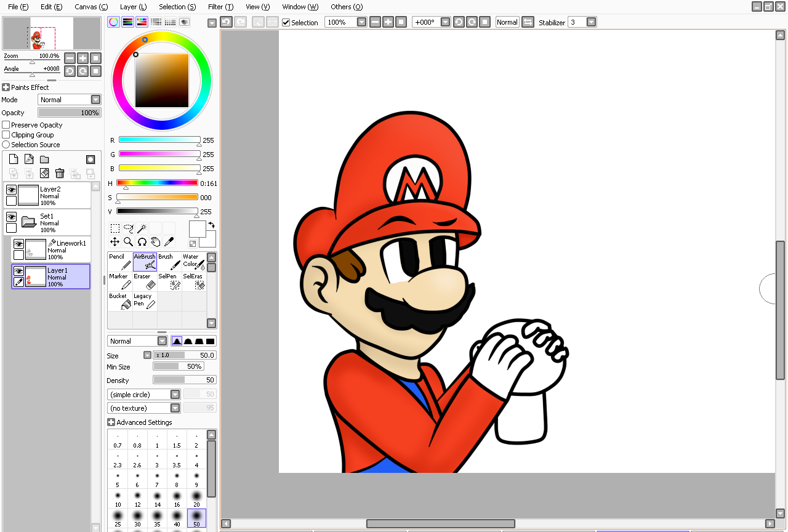Viewport: 788px width, 532px height.
Task: Select the Pencil tool
Action: [x=120, y=262]
